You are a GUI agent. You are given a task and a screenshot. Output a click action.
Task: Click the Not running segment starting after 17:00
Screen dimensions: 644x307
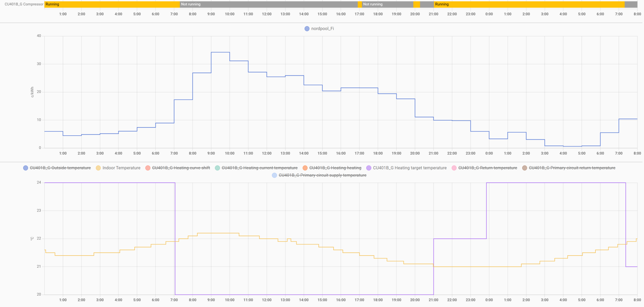tap(387, 4)
